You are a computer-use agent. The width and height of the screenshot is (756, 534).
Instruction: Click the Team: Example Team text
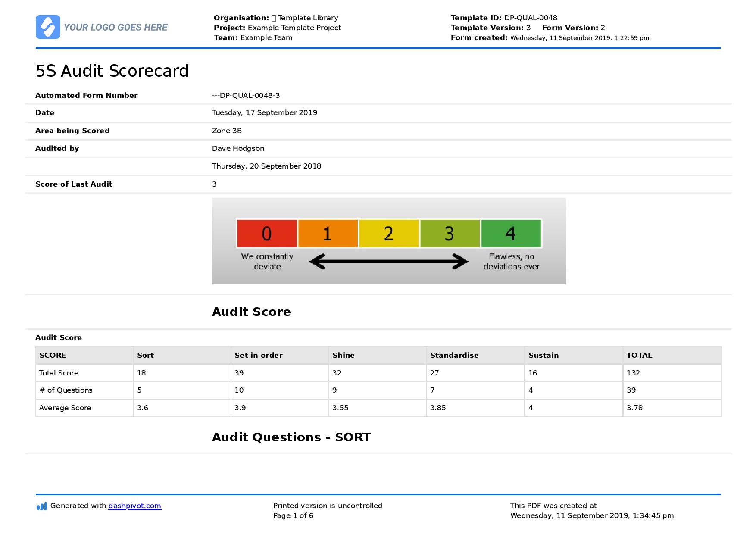pyautogui.click(x=253, y=37)
